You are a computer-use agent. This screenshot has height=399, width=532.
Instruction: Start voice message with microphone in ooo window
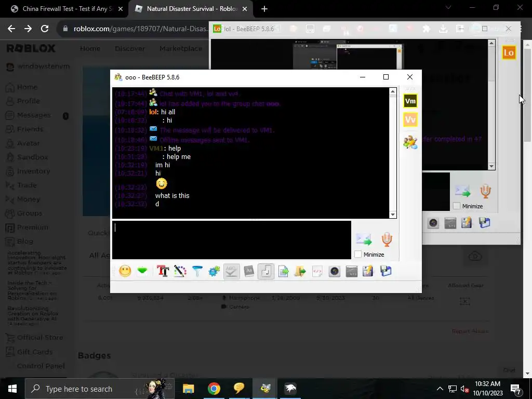coord(387,239)
